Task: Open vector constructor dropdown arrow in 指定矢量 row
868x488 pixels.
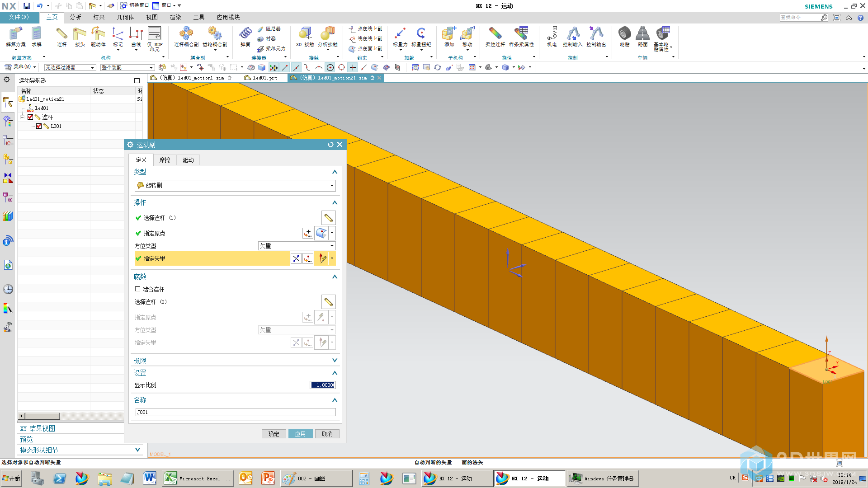Action: (x=332, y=258)
